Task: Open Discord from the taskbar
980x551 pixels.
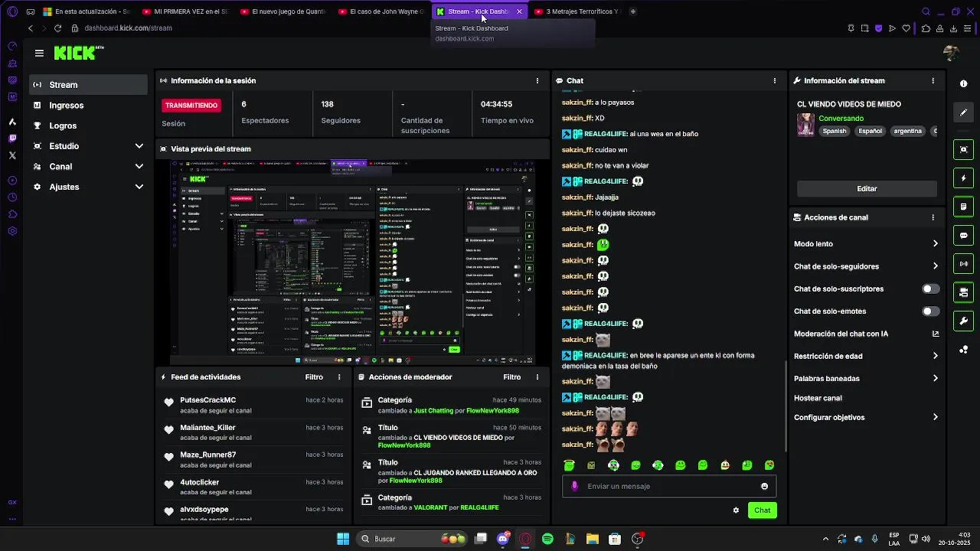Action: (x=503, y=539)
